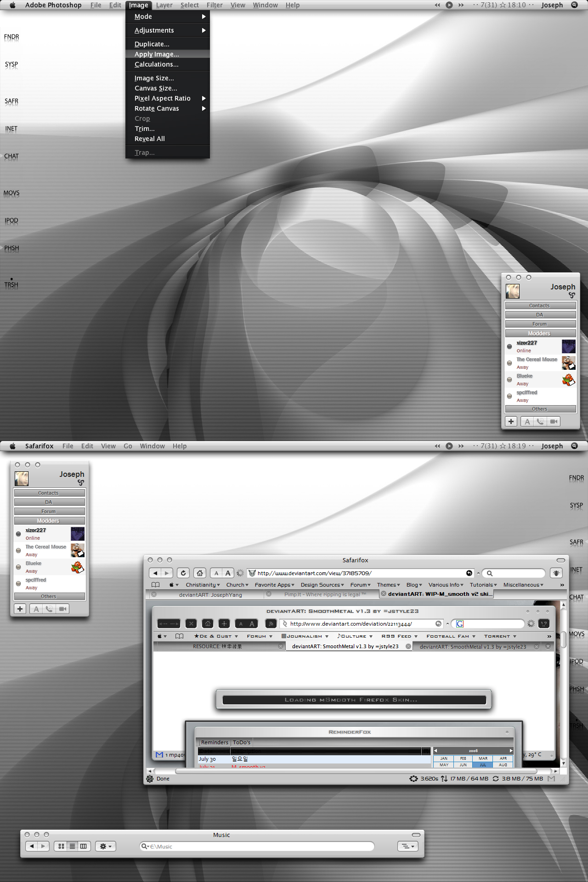The height and width of the screenshot is (882, 588).
Task: Increase text size with large A in Safarifox
Action: coord(228,573)
